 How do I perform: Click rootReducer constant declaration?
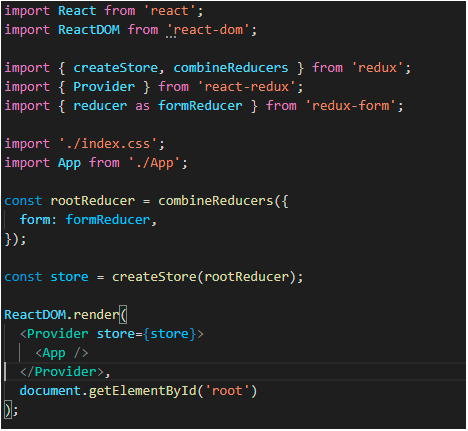click(93, 201)
